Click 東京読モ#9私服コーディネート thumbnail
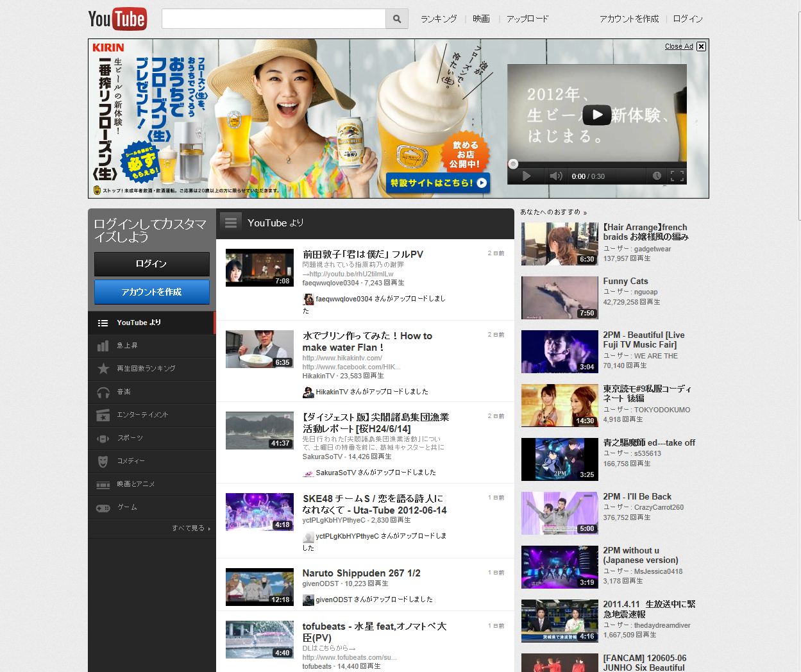Image resolution: width=801 pixels, height=672 pixels. click(560, 405)
